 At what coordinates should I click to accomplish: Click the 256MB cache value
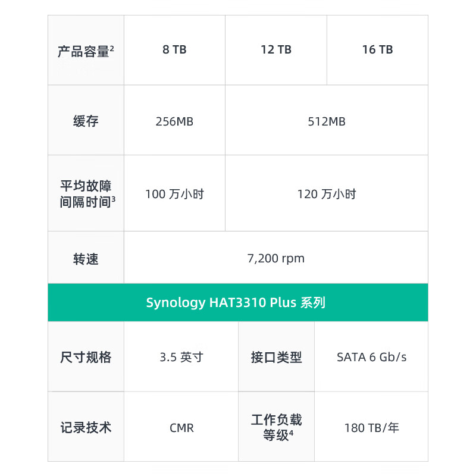(x=174, y=121)
